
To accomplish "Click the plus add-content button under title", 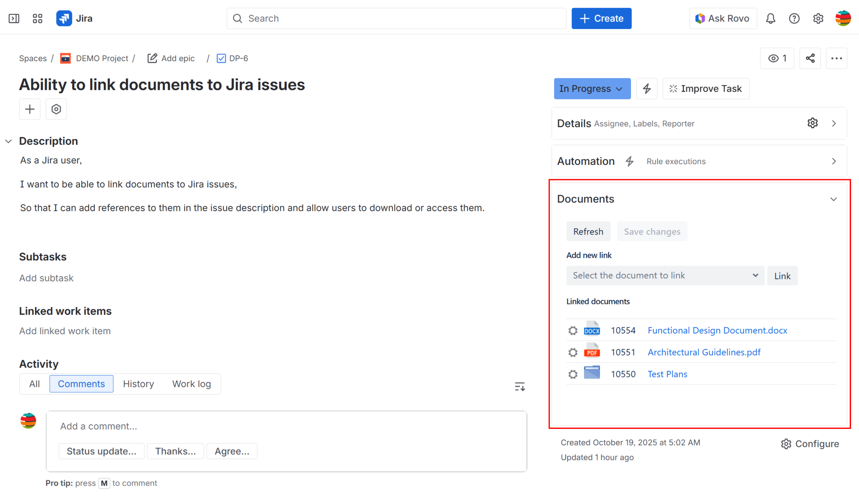I will (x=30, y=109).
